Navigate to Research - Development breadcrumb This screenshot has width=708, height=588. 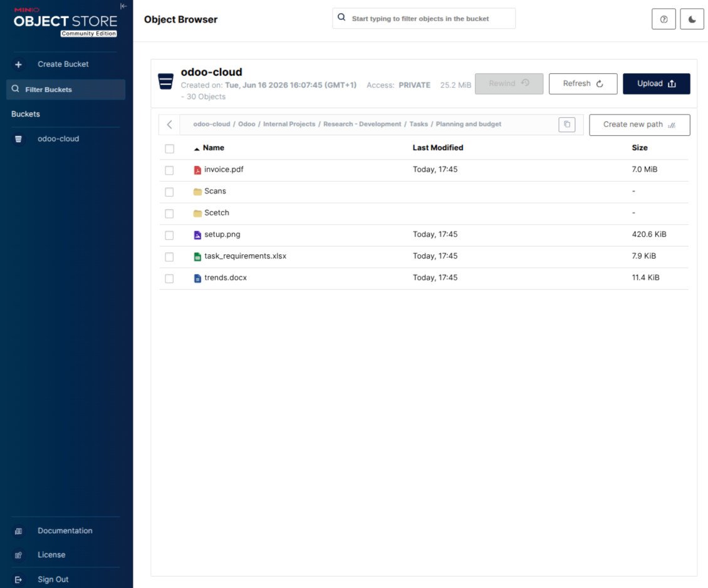362,124
